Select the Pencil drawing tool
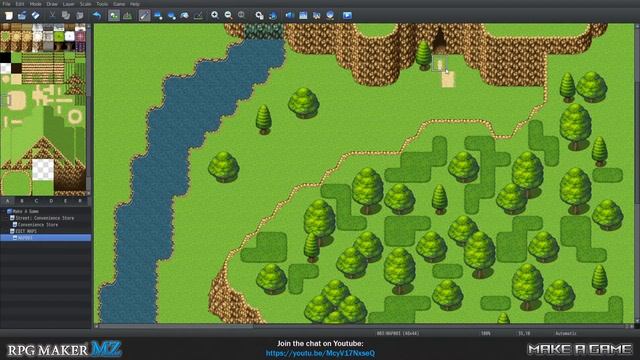640x360 pixels. click(x=144, y=16)
